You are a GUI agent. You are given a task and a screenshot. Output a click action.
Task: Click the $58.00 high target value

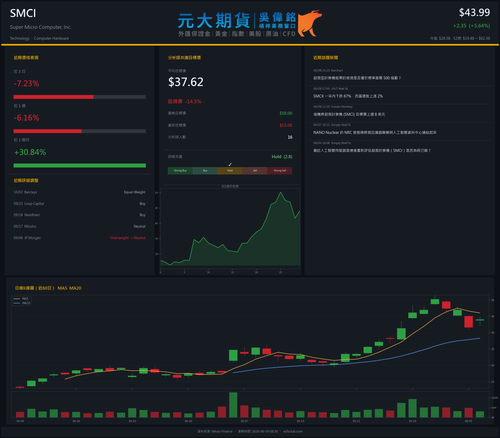click(286, 113)
